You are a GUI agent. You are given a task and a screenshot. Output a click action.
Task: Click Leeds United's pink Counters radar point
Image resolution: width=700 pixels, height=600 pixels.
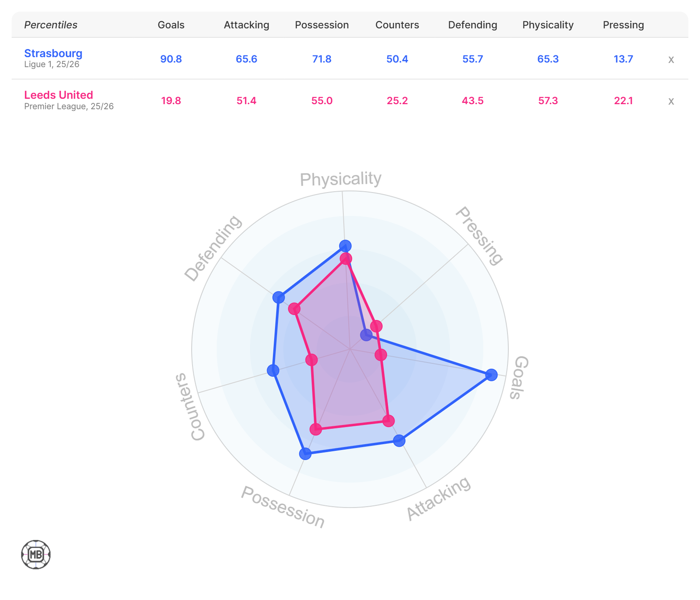(x=311, y=360)
